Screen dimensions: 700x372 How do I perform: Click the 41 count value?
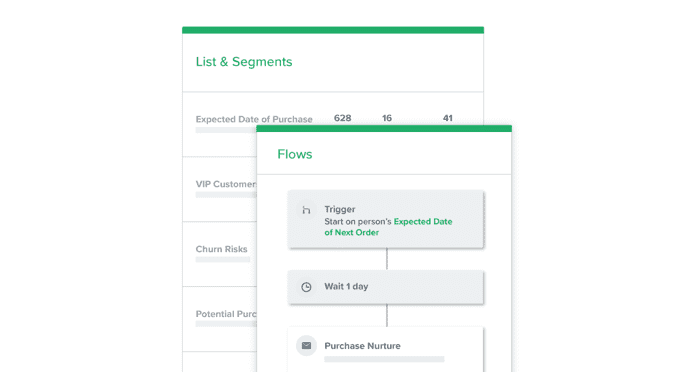pos(447,118)
